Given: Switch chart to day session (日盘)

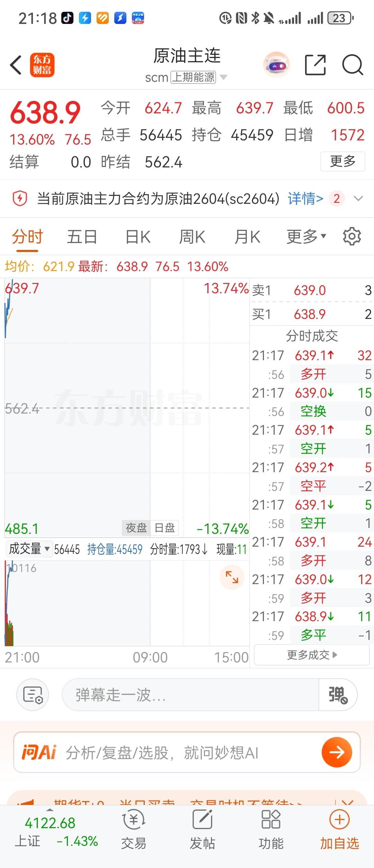Looking at the screenshot, I should [164, 528].
